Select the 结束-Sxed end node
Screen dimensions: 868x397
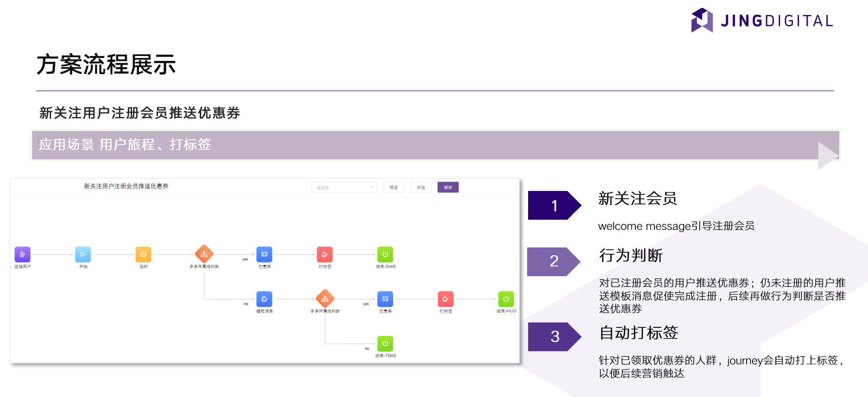pyautogui.click(x=385, y=254)
